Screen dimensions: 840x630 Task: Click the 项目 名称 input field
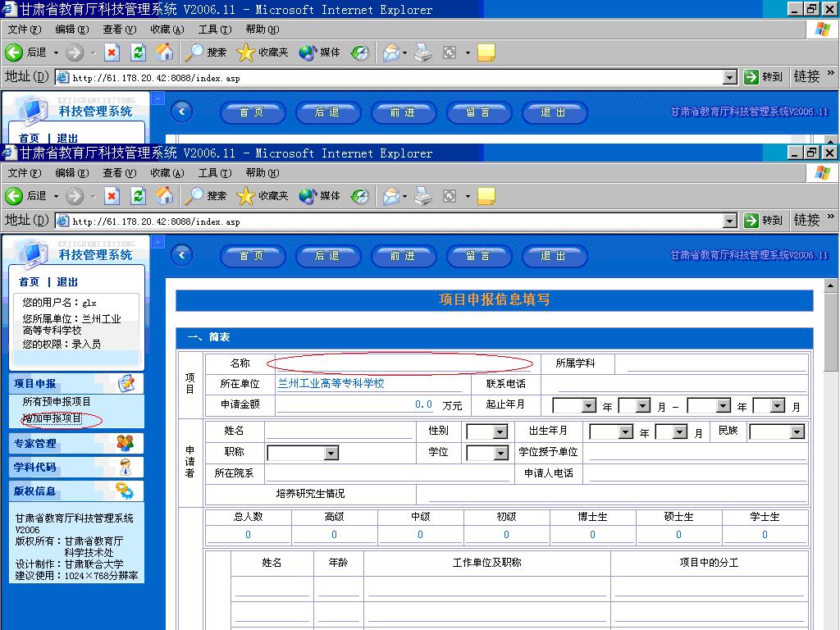404,363
